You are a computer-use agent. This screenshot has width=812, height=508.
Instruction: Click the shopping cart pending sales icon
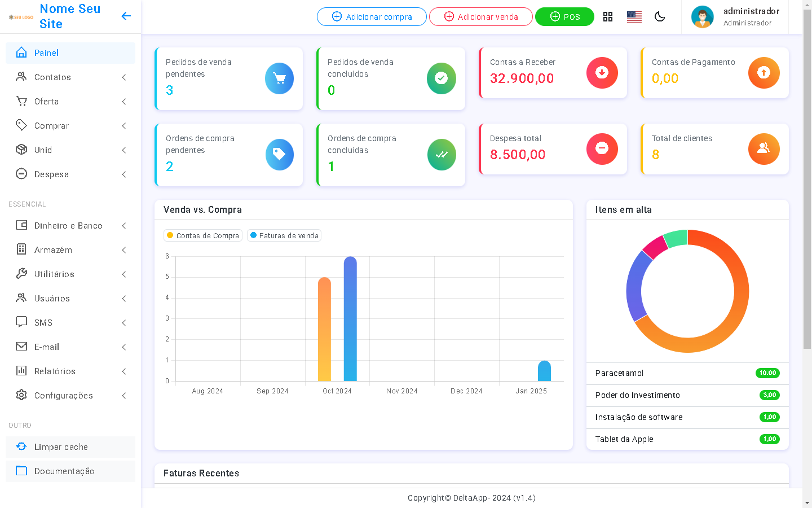[279, 78]
